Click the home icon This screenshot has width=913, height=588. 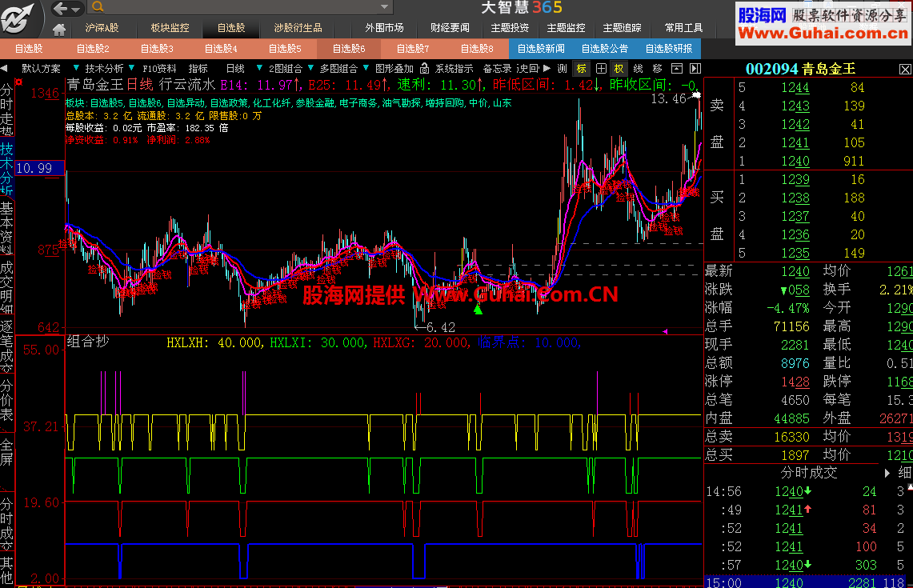(58, 29)
